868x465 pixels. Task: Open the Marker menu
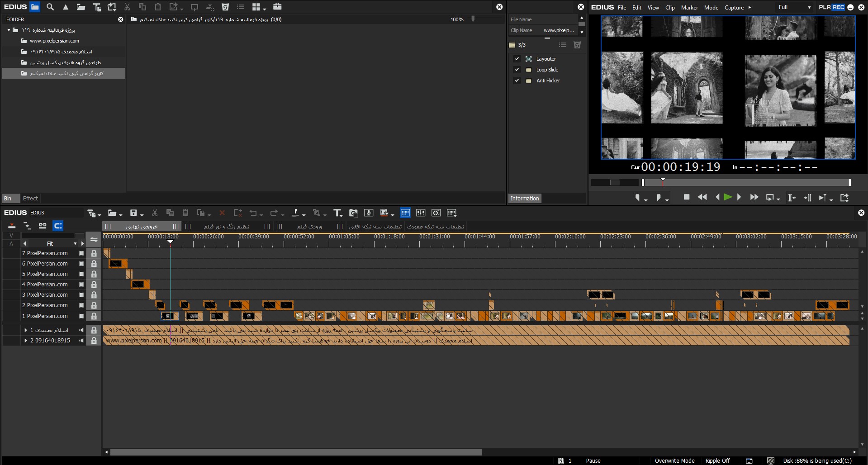[x=689, y=8]
